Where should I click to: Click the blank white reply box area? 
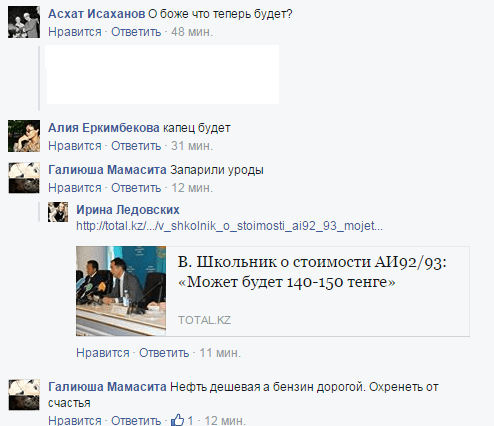point(163,75)
